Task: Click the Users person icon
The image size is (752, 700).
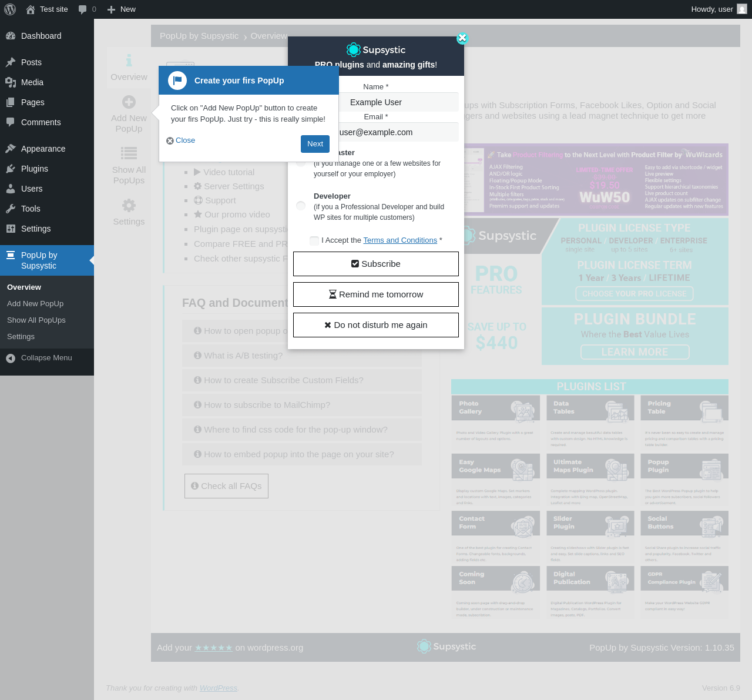Action: [11, 189]
